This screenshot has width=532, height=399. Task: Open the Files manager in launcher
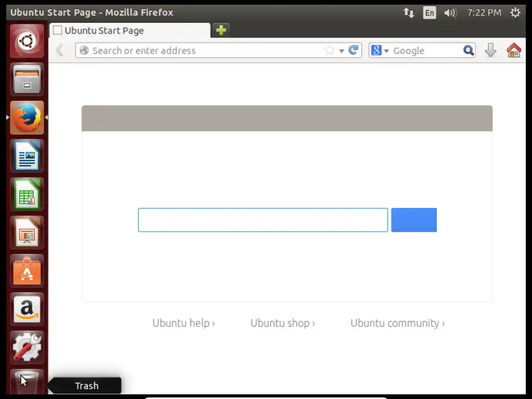(x=27, y=79)
